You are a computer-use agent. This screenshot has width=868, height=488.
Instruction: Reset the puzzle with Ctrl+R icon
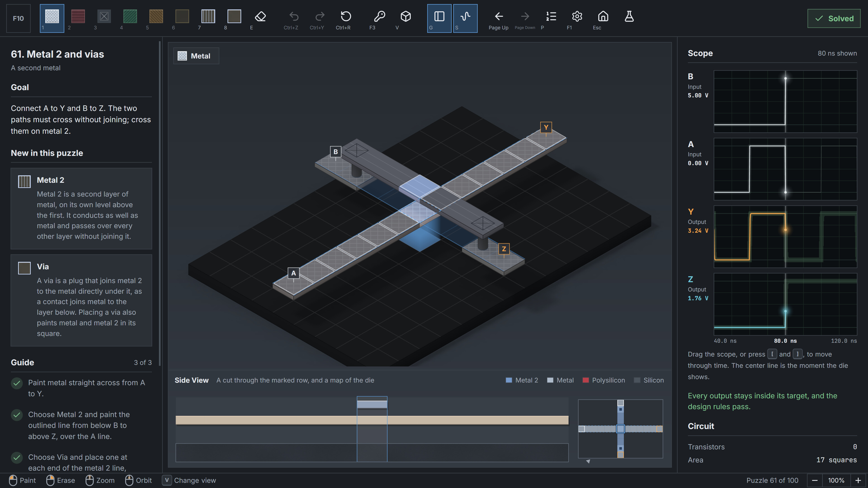click(346, 18)
